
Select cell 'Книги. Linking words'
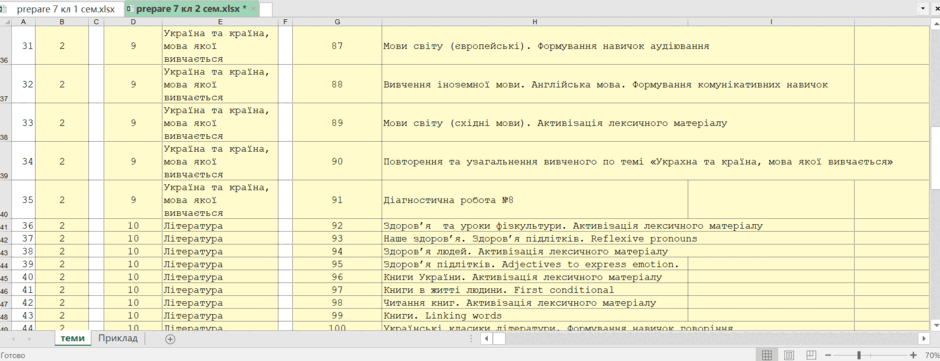(x=535, y=315)
